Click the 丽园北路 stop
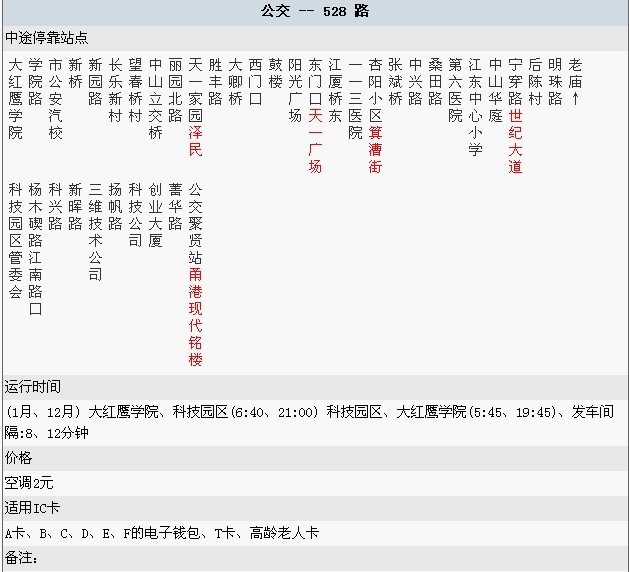This screenshot has width=629, height=572. 176,90
